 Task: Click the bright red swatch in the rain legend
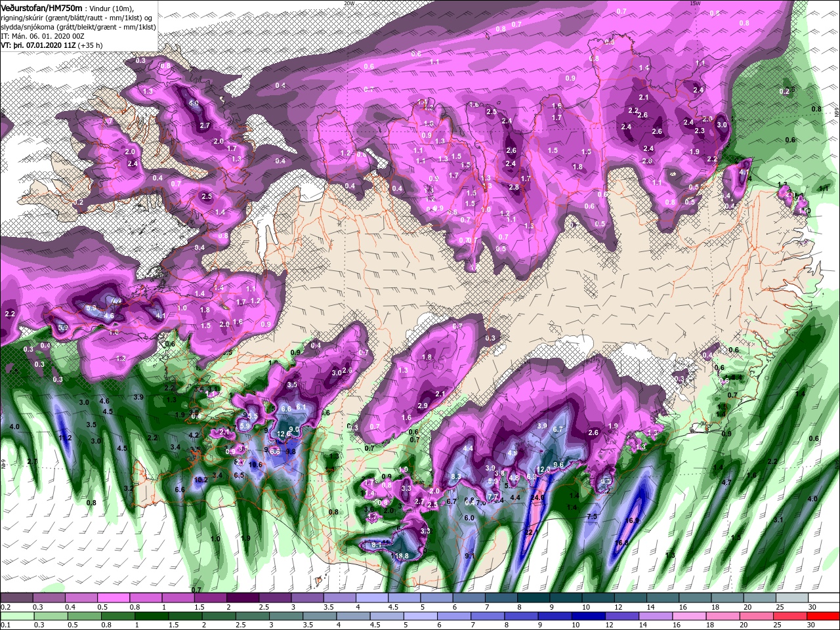(x=823, y=617)
